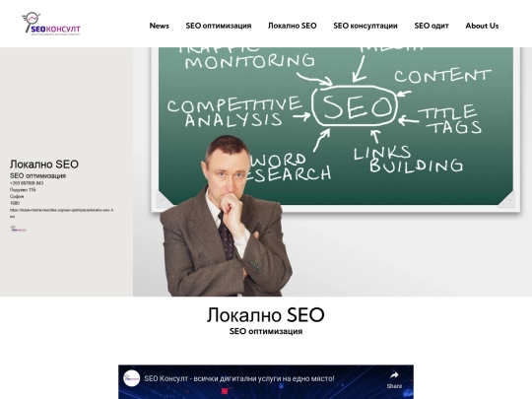Open SEO консултации navigation item
The image size is (532, 399).
pyautogui.click(x=366, y=26)
